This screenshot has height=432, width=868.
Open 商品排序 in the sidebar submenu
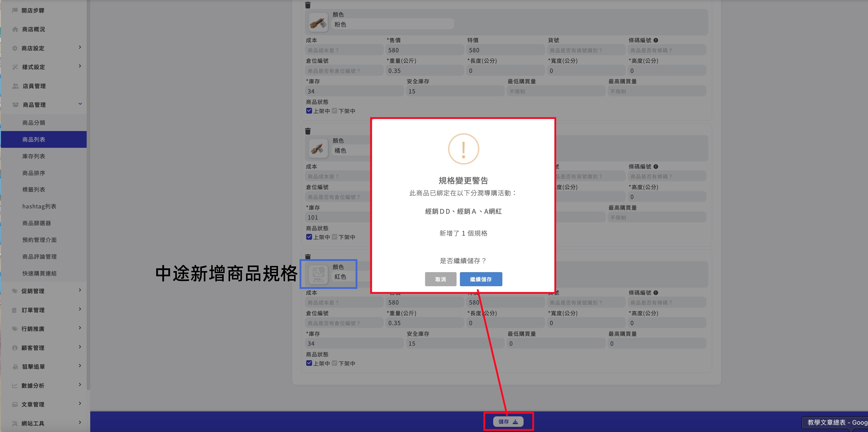pos(44,173)
